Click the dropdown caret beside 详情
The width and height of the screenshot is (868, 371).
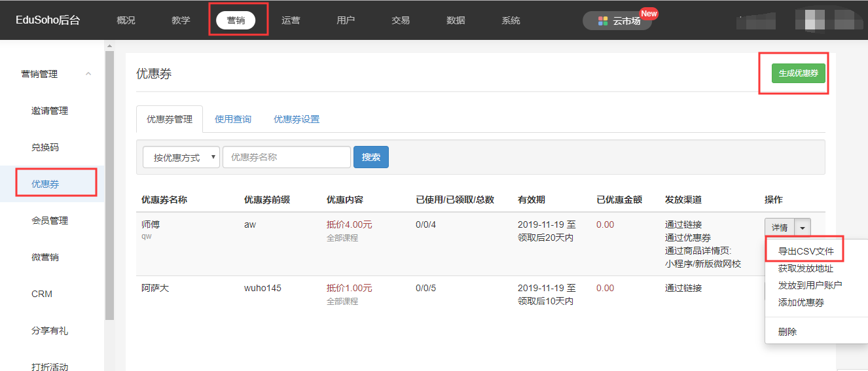[x=803, y=228]
